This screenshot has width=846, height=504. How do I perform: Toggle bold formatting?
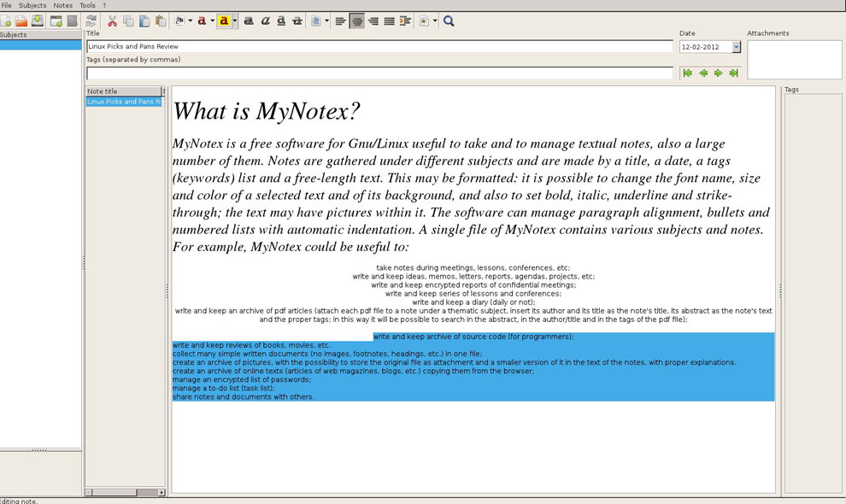(249, 21)
